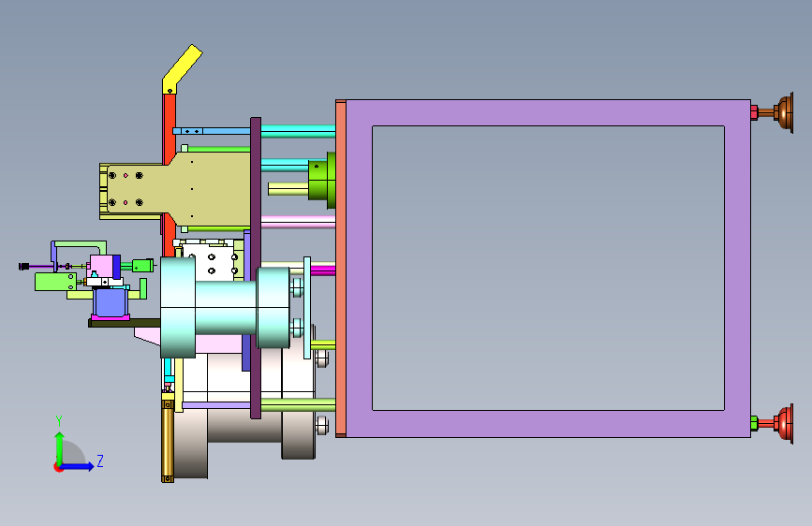812x526 pixels.
Task: Select the green rectangular block at far left
Action: pos(55,282)
